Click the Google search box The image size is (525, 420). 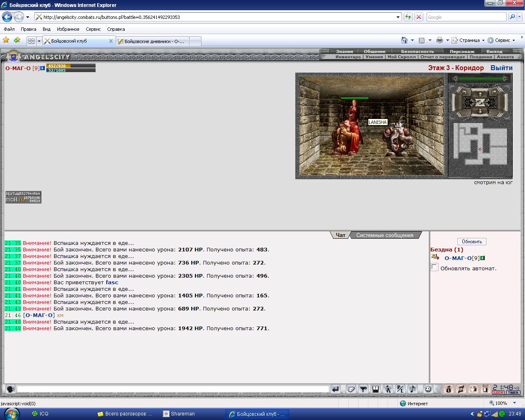[x=466, y=17]
